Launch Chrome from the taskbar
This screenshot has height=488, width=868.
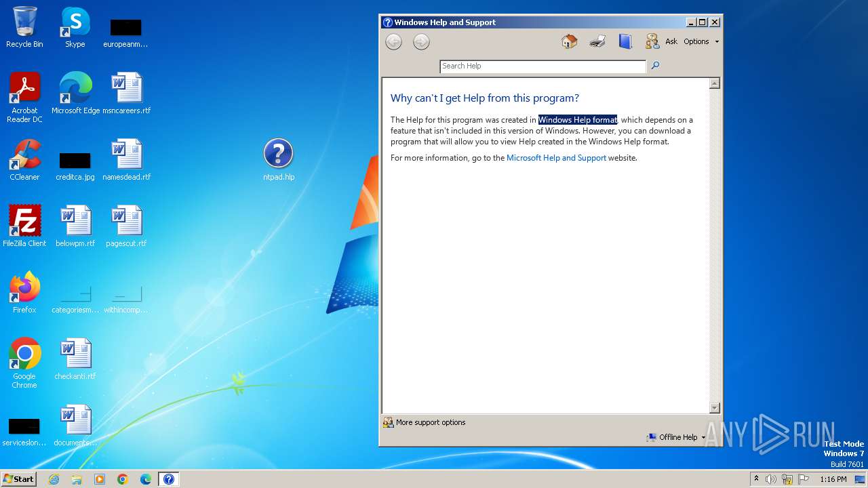click(123, 479)
